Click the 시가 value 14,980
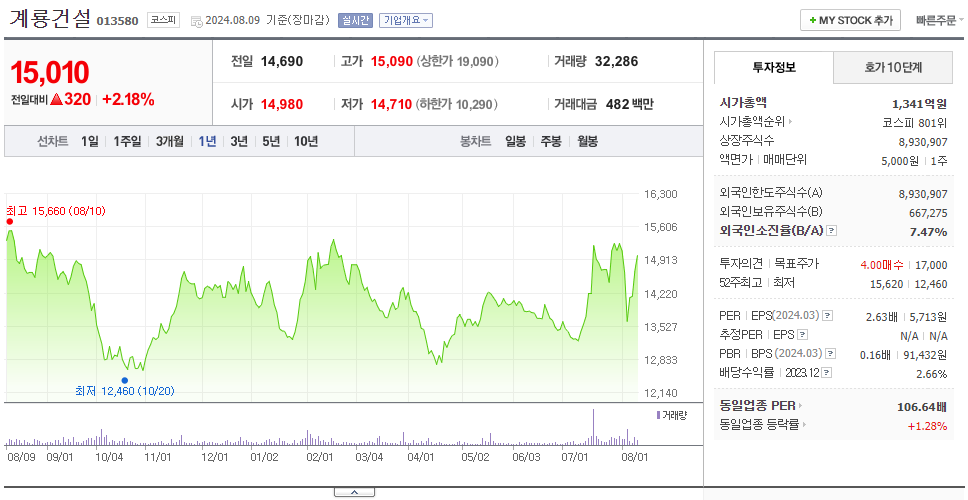The height and width of the screenshot is (500, 968). 282,104
